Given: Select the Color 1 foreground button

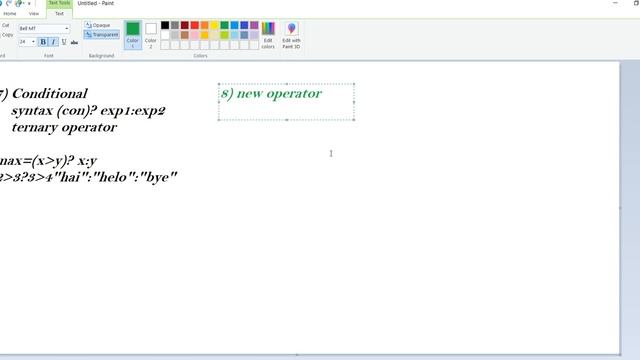Looking at the screenshot, I should pyautogui.click(x=133, y=35).
